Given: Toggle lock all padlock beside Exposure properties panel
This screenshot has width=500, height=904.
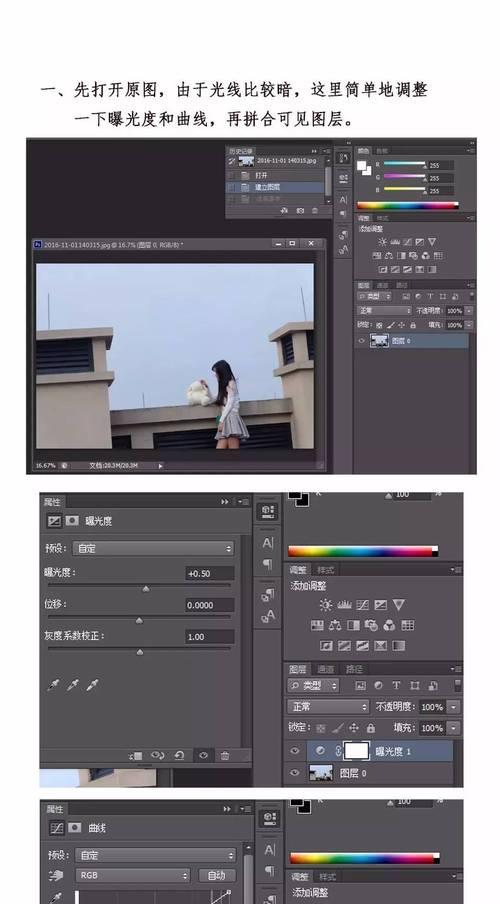Looking at the screenshot, I should coord(371,728).
